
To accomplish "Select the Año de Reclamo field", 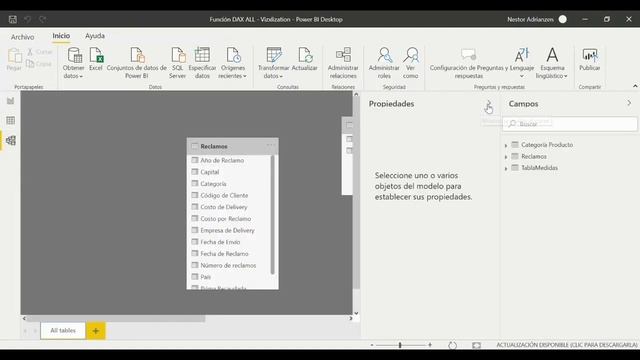I will click(222, 160).
